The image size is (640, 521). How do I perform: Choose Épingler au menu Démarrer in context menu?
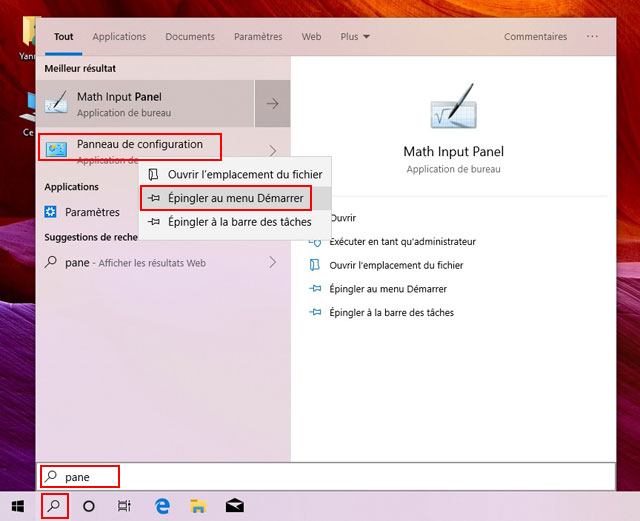235,198
